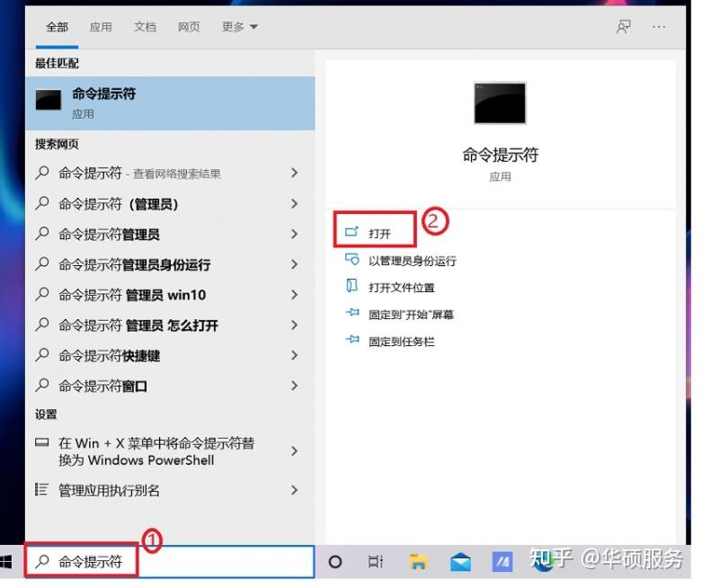Screen dimensions: 702x588
Task: Select suggestion 命令提示符 管理员 win10
Action: (170, 295)
